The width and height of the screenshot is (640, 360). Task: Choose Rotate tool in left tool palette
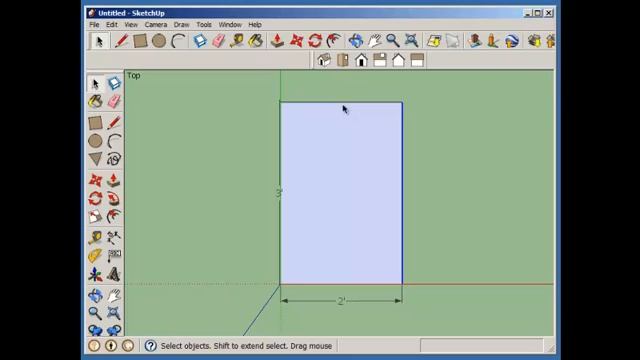(x=96, y=198)
